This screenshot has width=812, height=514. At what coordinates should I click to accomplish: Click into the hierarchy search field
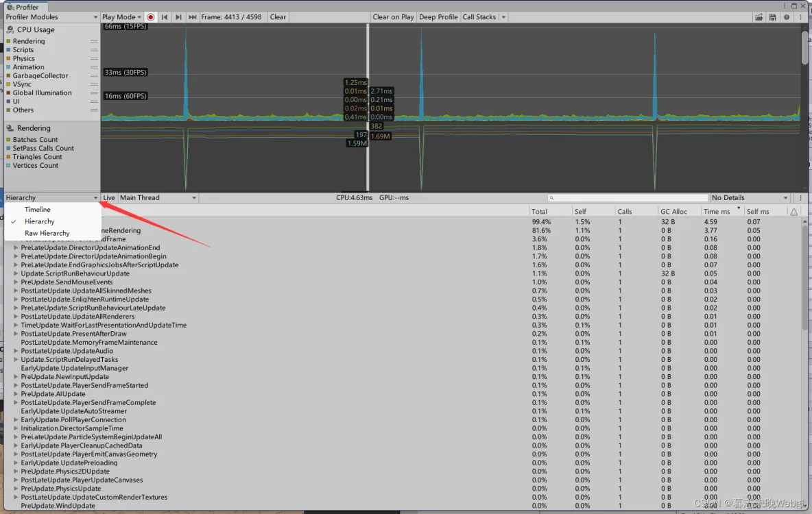[628, 198]
